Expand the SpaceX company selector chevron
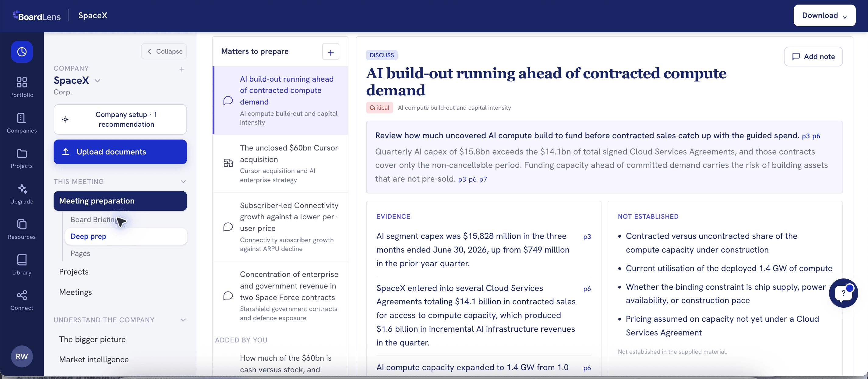868x379 pixels. [97, 81]
